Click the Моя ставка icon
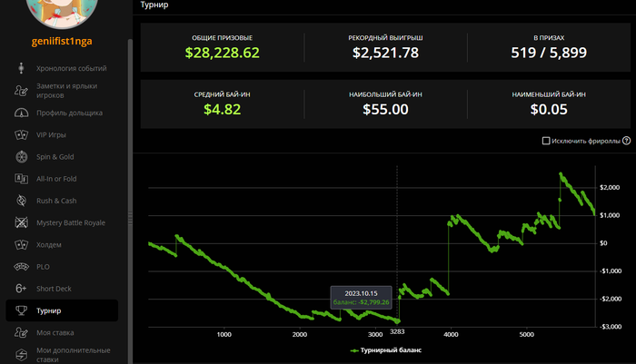This screenshot has width=636, height=364. (x=21, y=332)
